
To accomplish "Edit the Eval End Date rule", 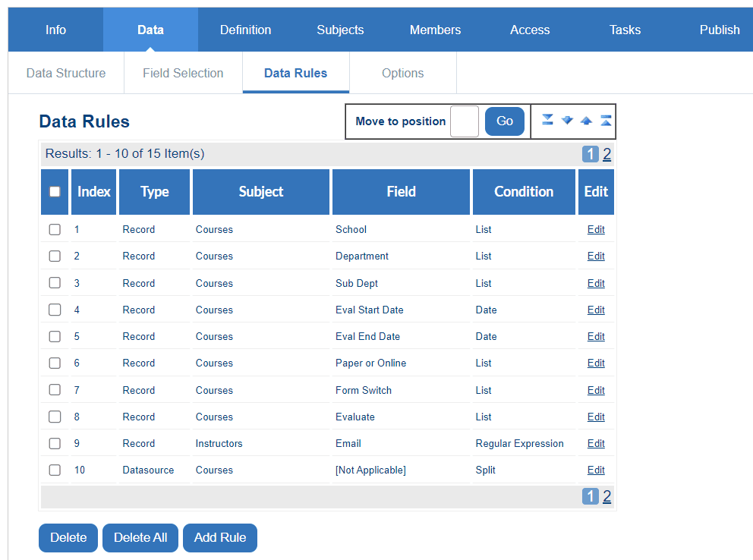I will click(596, 336).
